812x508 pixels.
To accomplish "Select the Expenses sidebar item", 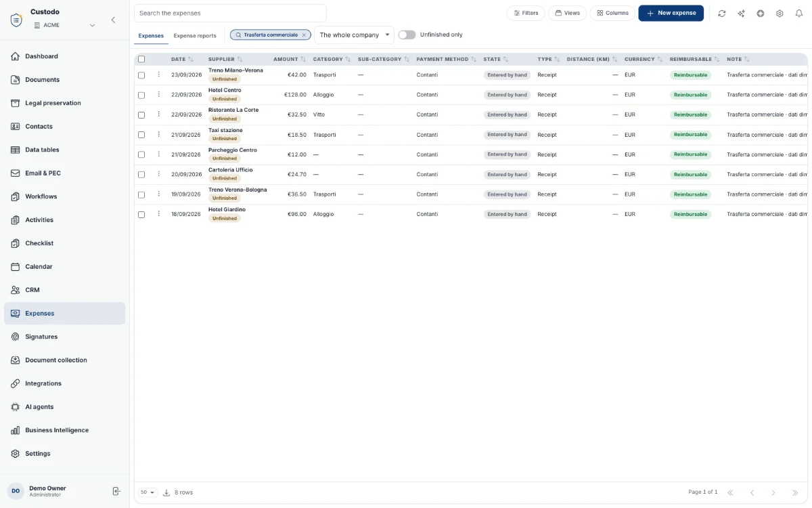I will tap(64, 314).
